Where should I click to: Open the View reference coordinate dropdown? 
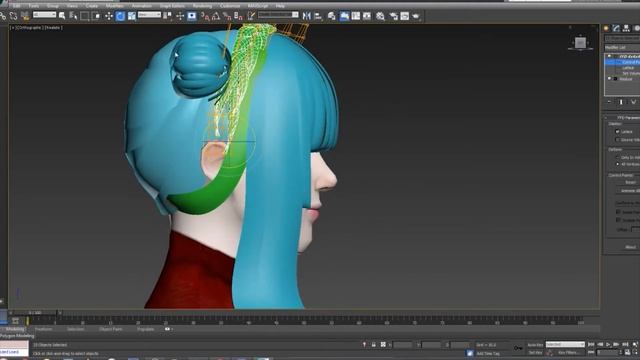click(x=149, y=15)
